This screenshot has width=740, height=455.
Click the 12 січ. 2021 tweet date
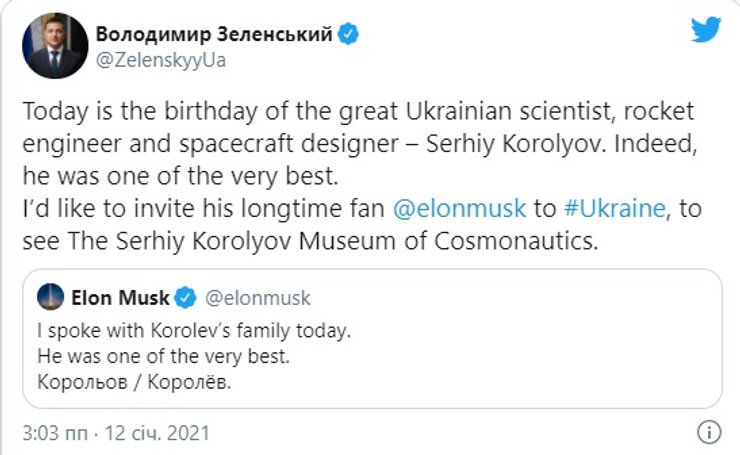tap(152, 434)
